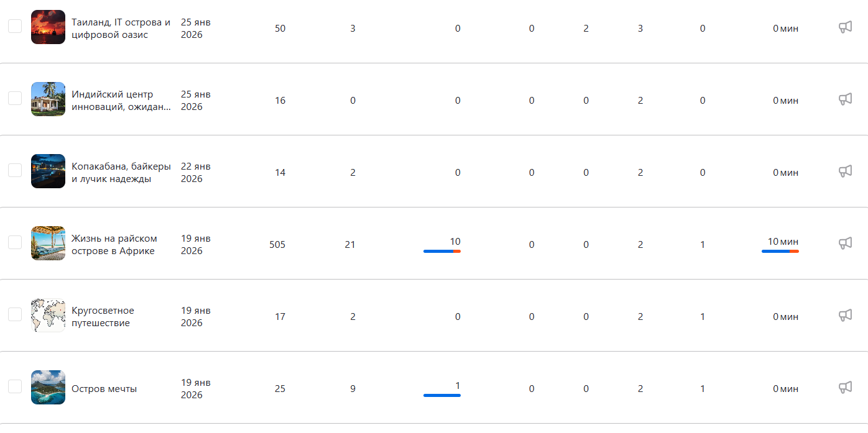Promote Жизнь на райском острове post

(845, 244)
